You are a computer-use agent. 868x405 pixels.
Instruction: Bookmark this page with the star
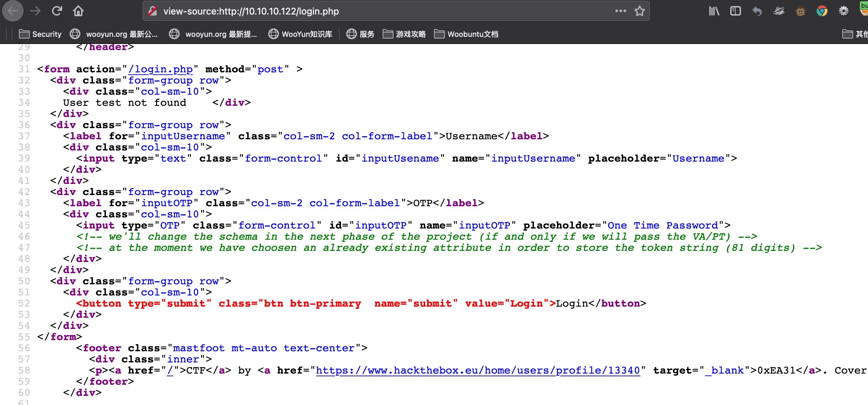click(639, 11)
